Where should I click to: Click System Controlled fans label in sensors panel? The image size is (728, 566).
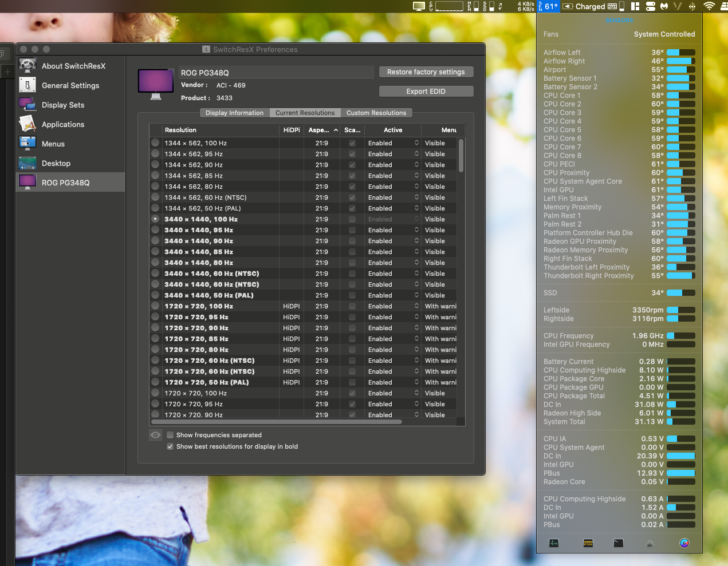(x=664, y=34)
